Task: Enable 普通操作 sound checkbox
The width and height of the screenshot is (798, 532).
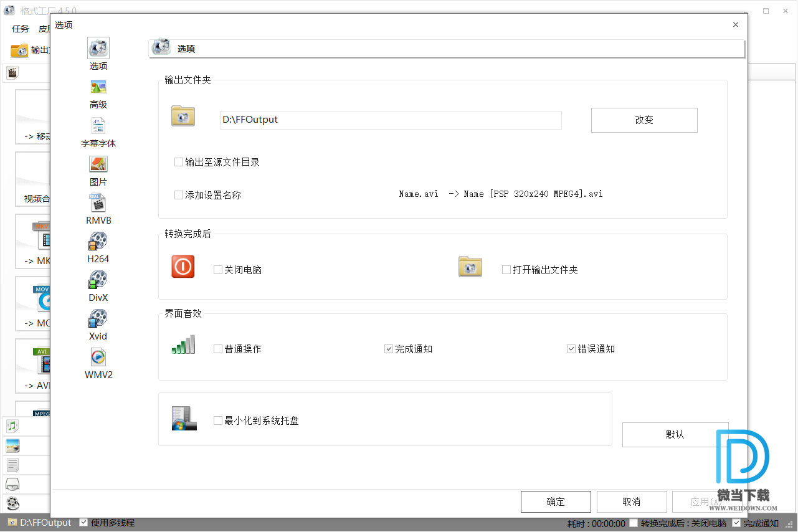Action: (218, 349)
